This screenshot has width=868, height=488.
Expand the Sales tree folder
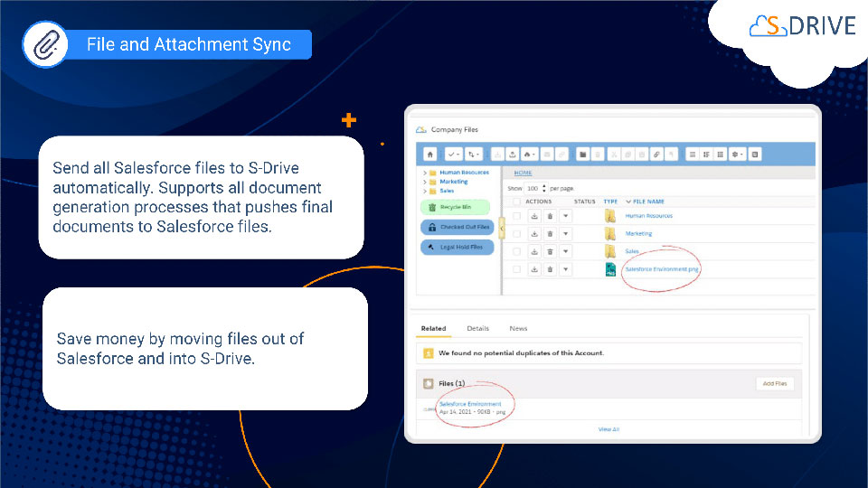click(425, 191)
